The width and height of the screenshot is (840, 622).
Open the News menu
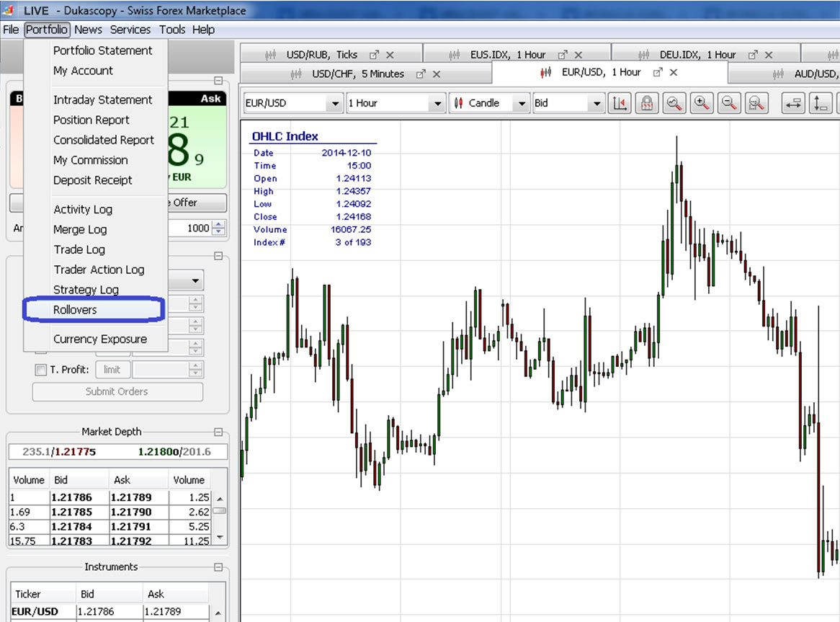pyautogui.click(x=88, y=30)
